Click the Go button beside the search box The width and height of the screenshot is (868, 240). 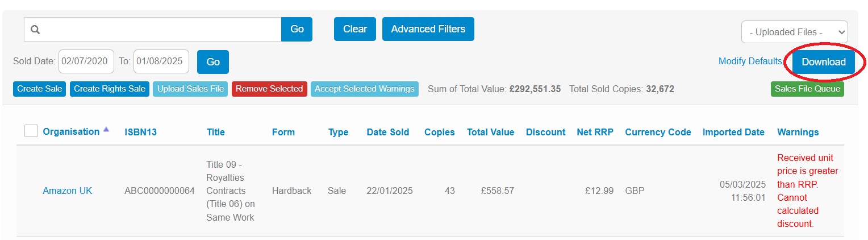coord(297,29)
